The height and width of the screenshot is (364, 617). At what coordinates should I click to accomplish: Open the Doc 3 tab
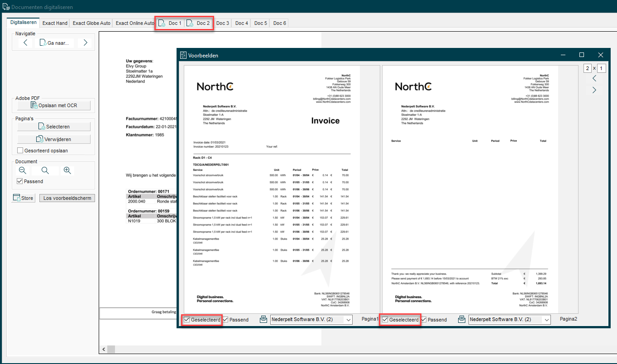[x=223, y=23]
